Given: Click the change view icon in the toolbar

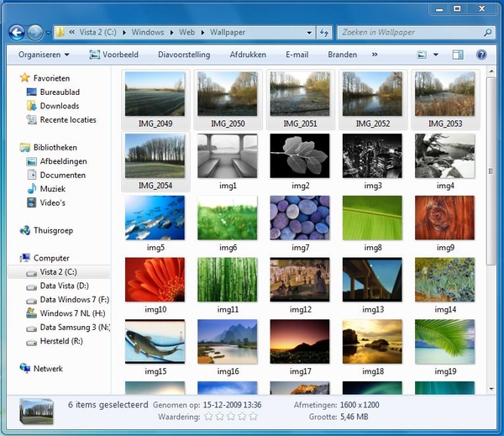Looking at the screenshot, I should (421, 55).
